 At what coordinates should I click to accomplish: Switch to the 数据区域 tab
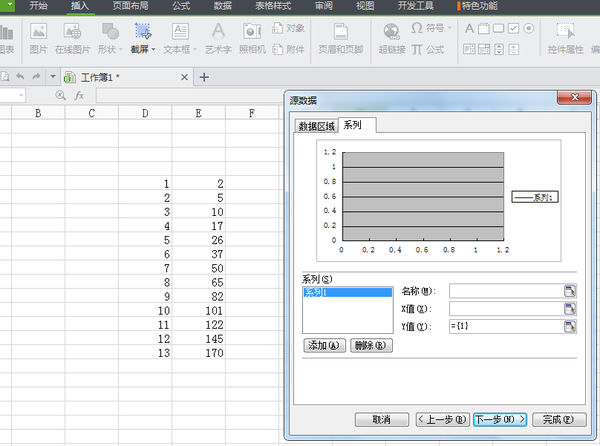point(315,126)
